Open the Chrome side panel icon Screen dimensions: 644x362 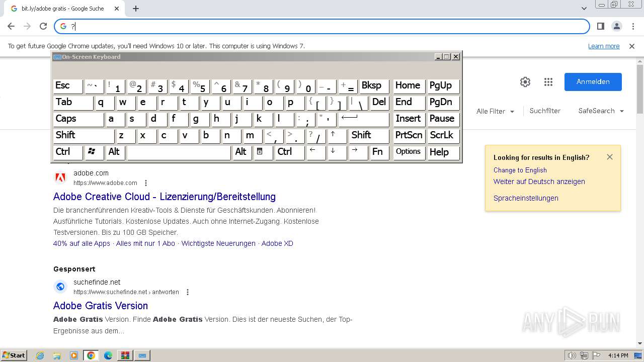[601, 26]
